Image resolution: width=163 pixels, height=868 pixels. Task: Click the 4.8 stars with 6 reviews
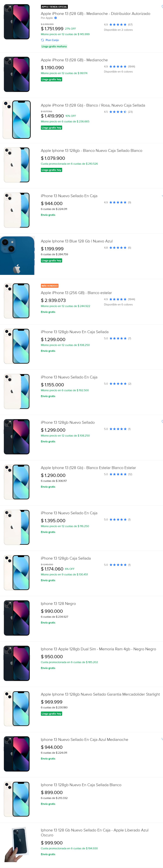pos(118,248)
